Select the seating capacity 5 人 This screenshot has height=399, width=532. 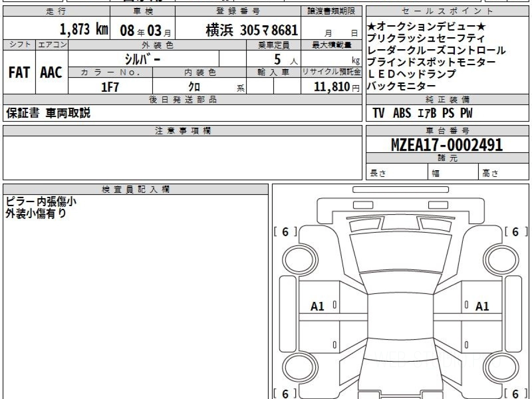click(286, 59)
